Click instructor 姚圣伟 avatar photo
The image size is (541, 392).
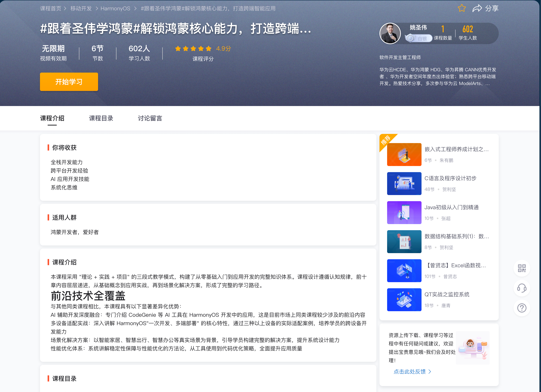coord(390,33)
